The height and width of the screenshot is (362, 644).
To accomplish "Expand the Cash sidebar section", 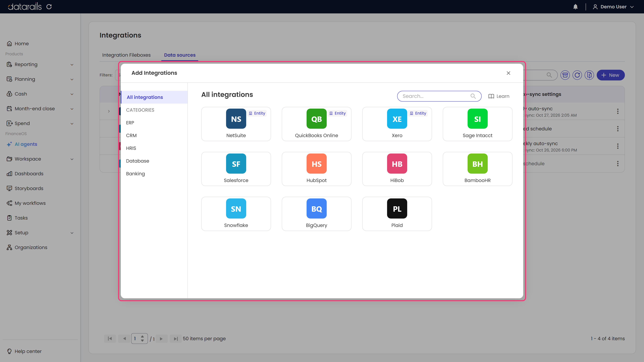I will tap(40, 94).
